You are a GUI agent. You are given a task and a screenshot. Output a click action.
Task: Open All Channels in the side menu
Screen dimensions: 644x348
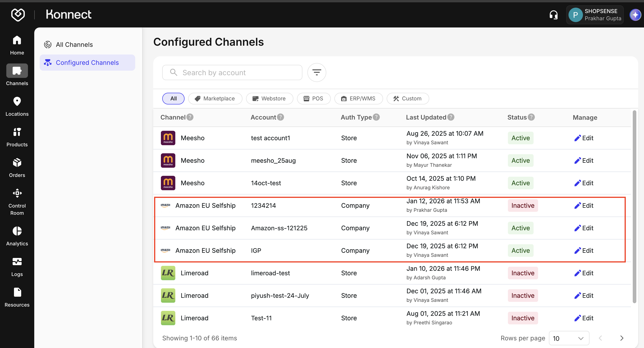pos(74,45)
